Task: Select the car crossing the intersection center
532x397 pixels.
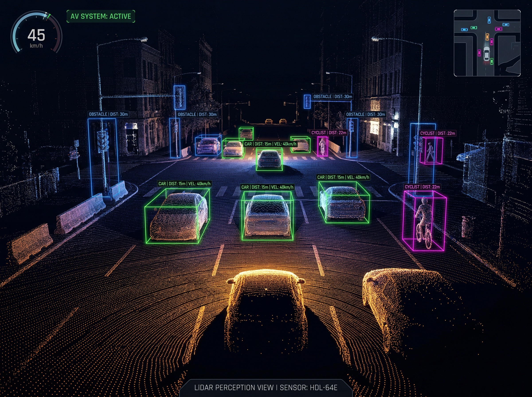Action: point(269,159)
